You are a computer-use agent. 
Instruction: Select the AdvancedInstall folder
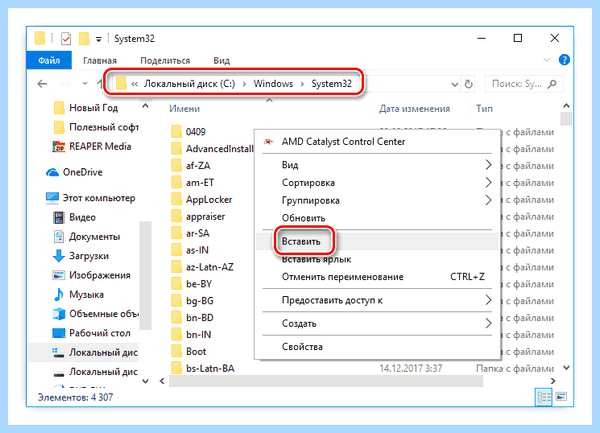coord(212,149)
